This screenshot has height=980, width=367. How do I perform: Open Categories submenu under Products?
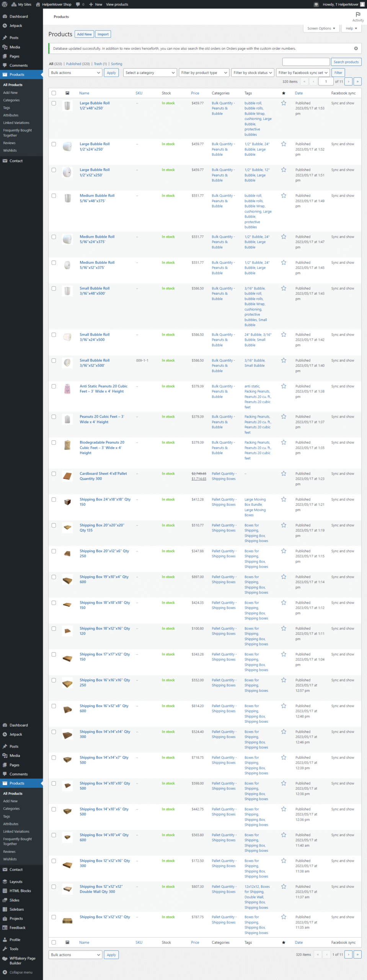[11, 100]
